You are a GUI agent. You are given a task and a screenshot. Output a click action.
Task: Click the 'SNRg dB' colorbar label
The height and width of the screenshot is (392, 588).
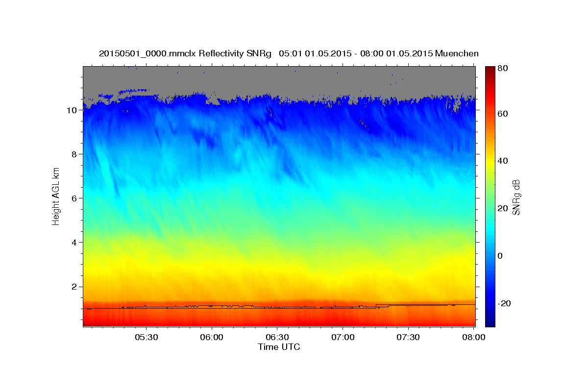[515, 197]
